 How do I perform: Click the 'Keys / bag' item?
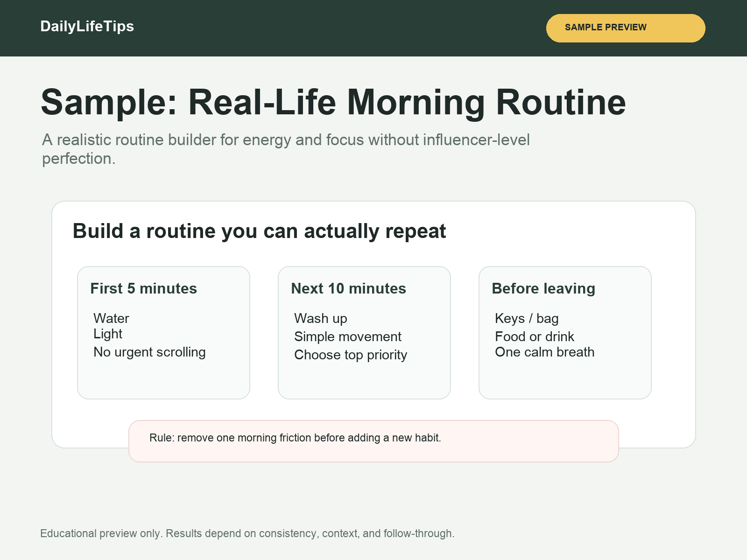tap(527, 318)
